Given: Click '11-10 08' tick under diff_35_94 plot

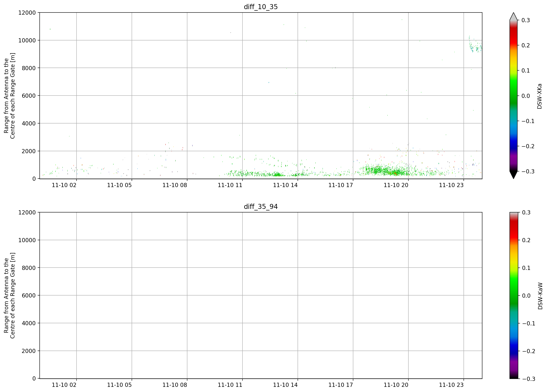Looking at the screenshot, I should pos(175,385).
